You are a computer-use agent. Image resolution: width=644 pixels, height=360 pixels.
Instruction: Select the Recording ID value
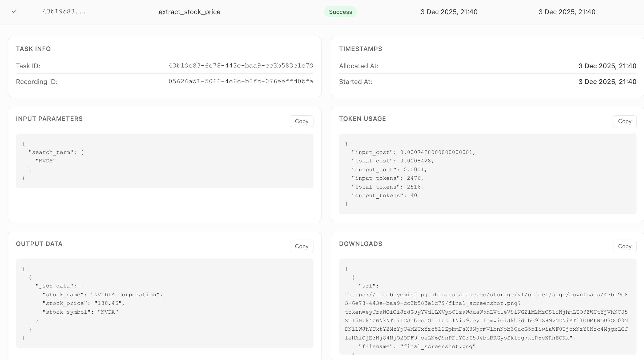pyautogui.click(x=241, y=81)
